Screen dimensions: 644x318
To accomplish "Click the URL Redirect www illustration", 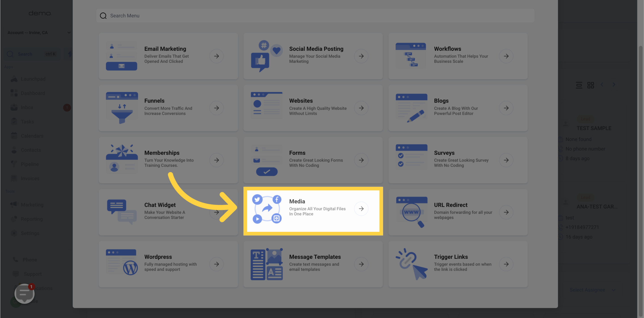I will tap(411, 212).
